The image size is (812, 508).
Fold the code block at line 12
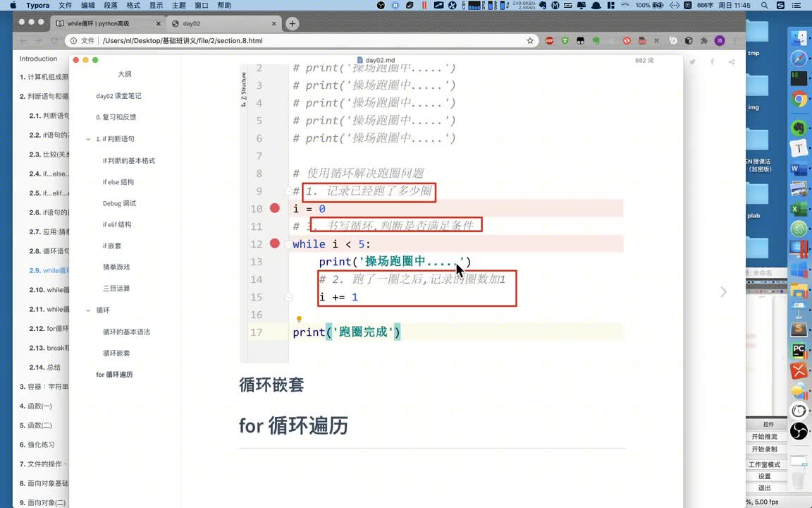[288, 244]
